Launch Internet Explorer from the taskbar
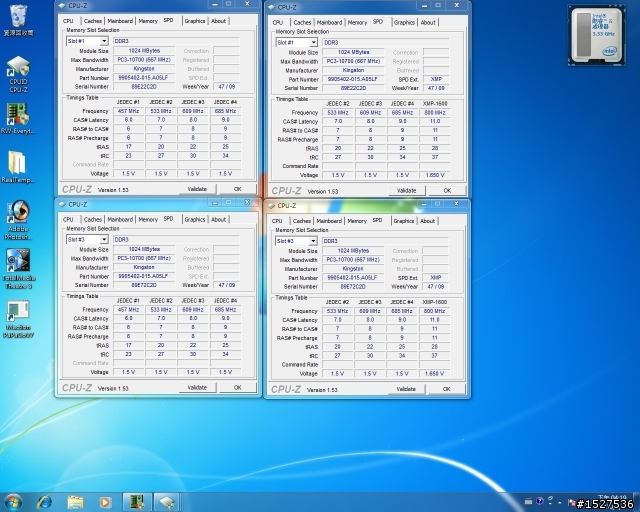Image resolution: width=640 pixels, height=512 pixels. (44, 502)
